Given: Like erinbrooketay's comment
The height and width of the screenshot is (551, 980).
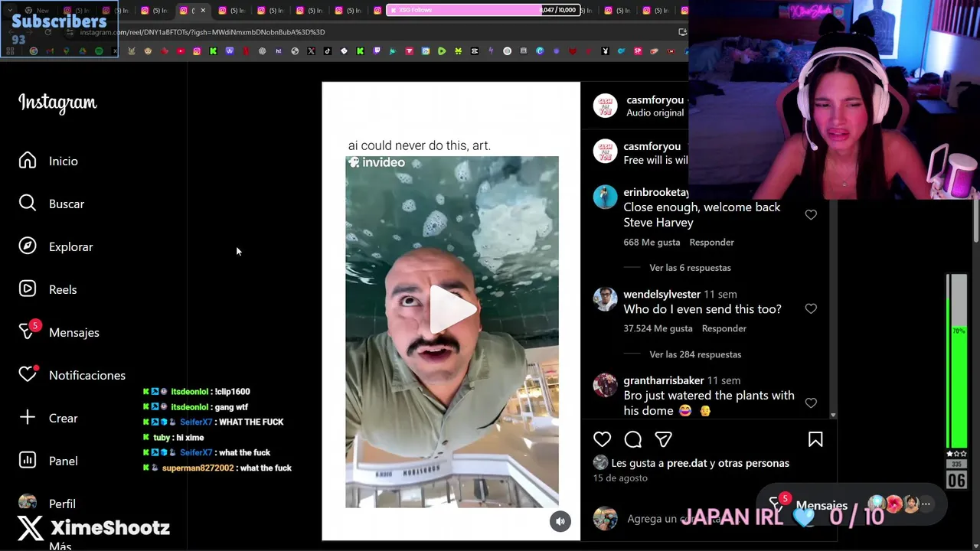Looking at the screenshot, I should [x=811, y=215].
